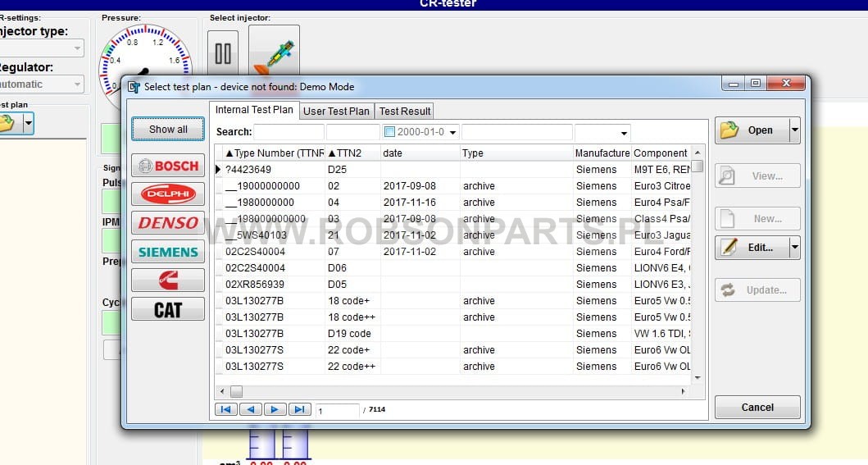The width and height of the screenshot is (868, 465).
Task: Switch to the User Test Plan tab
Action: [x=336, y=111]
